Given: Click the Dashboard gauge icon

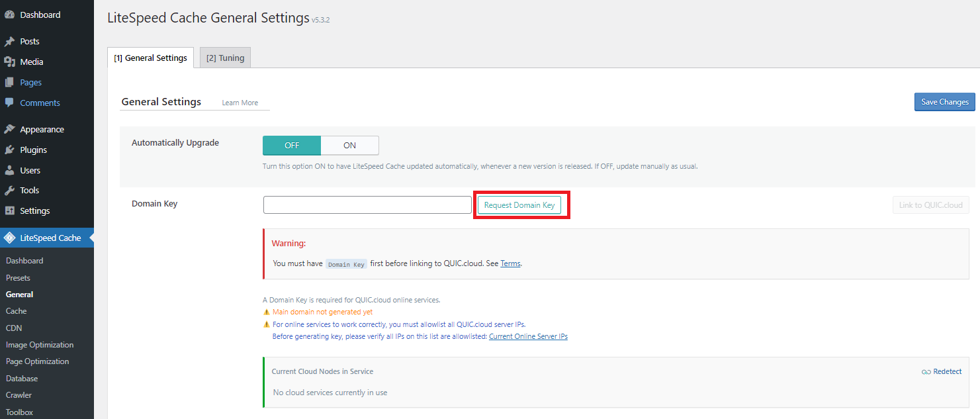Looking at the screenshot, I should pyautogui.click(x=9, y=15).
